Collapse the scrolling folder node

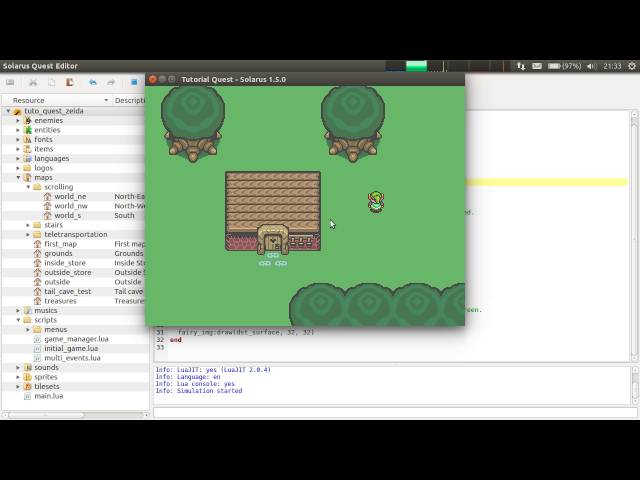pyautogui.click(x=28, y=187)
